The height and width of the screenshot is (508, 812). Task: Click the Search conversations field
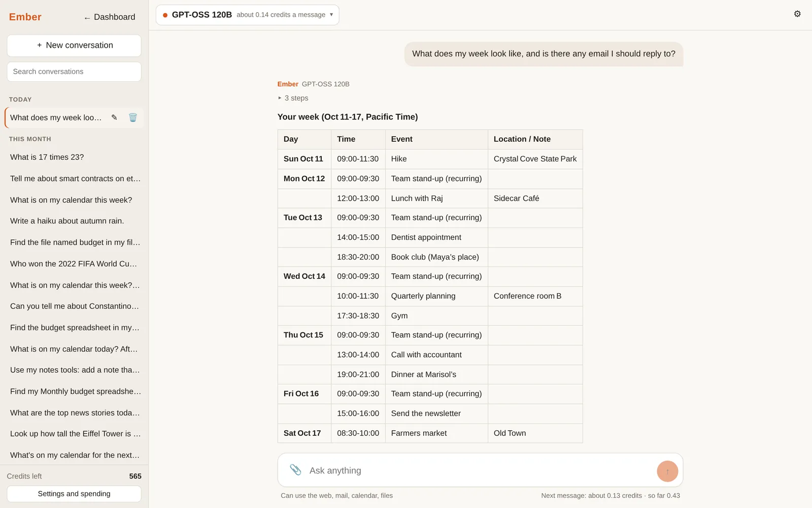coord(74,72)
